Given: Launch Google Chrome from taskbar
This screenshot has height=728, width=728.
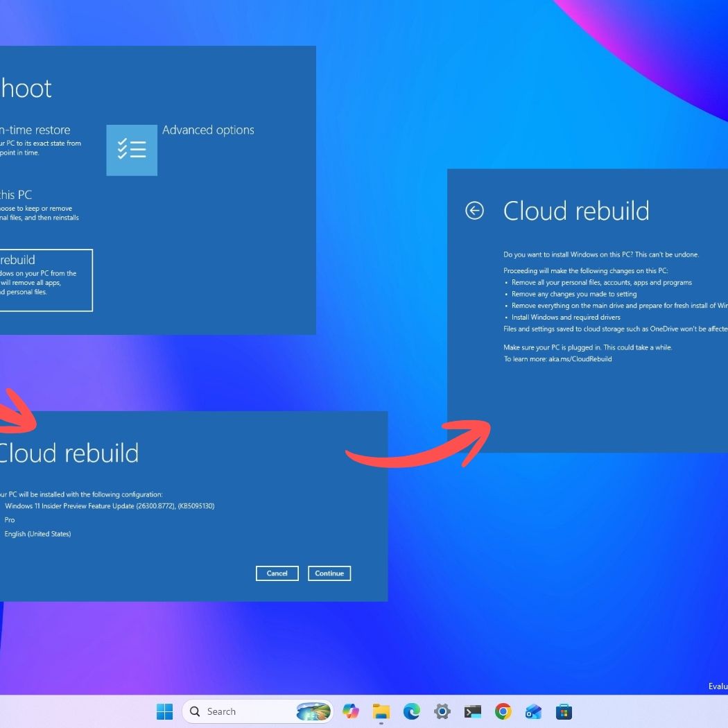Looking at the screenshot, I should click(503, 711).
